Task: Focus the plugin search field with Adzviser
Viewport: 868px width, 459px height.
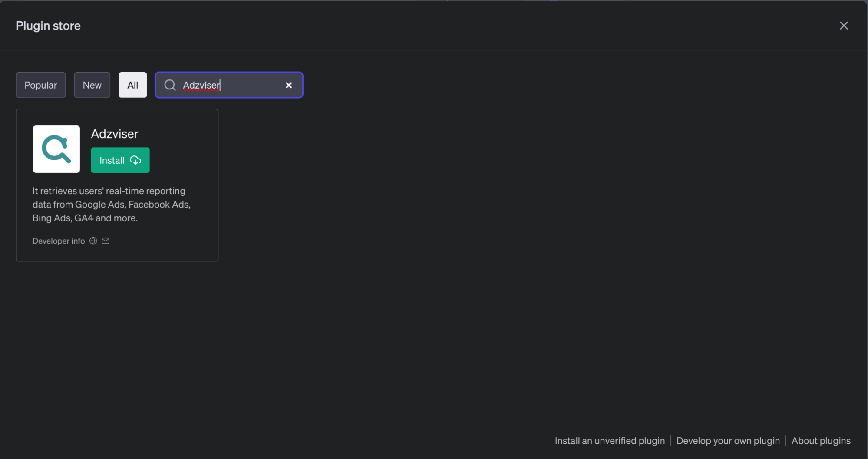Action: (229, 85)
